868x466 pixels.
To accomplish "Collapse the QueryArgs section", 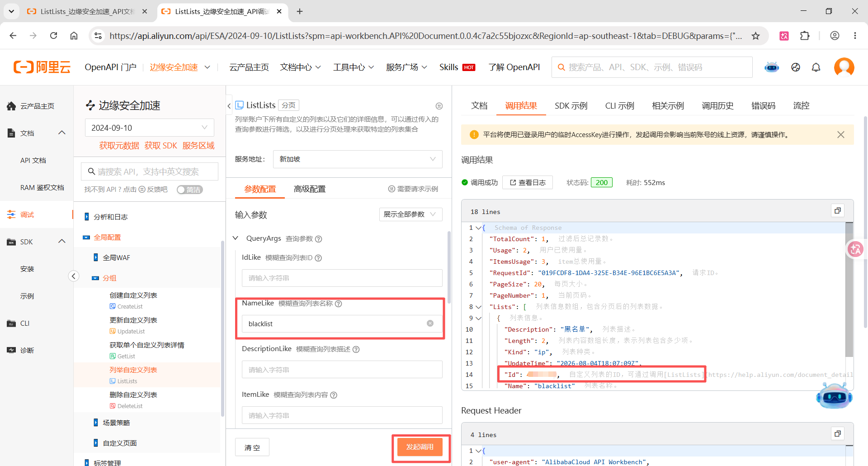I will (x=236, y=238).
